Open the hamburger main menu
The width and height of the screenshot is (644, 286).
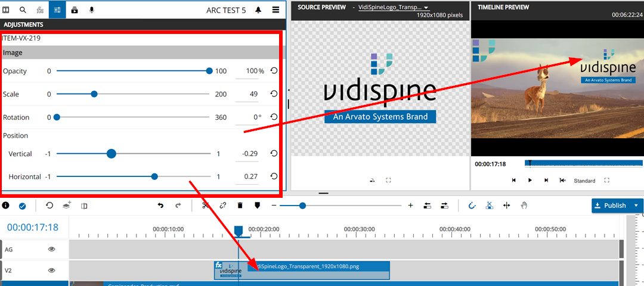(275, 10)
